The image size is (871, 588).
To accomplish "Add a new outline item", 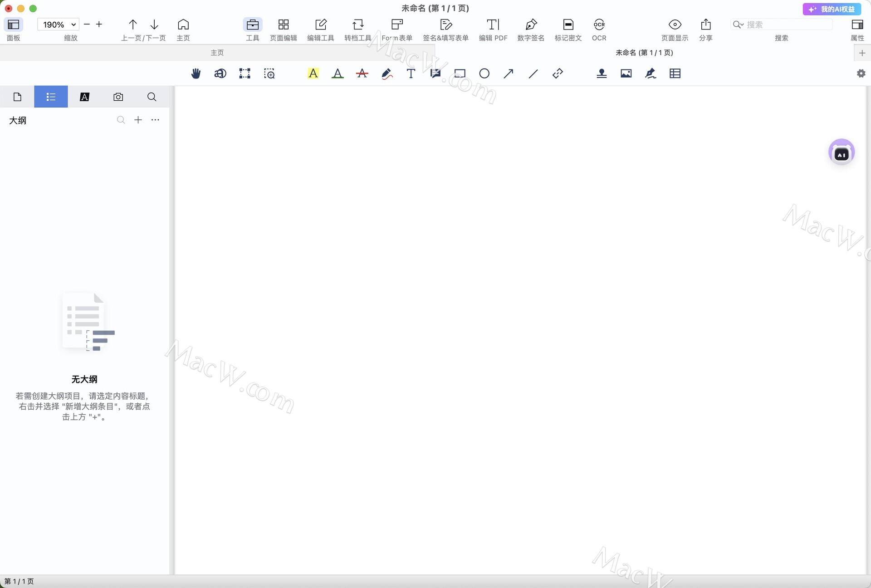I will pos(138,120).
